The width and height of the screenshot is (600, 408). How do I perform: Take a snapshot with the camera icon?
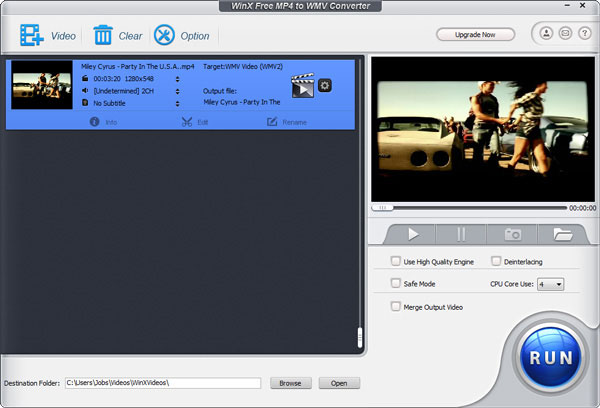click(x=512, y=234)
